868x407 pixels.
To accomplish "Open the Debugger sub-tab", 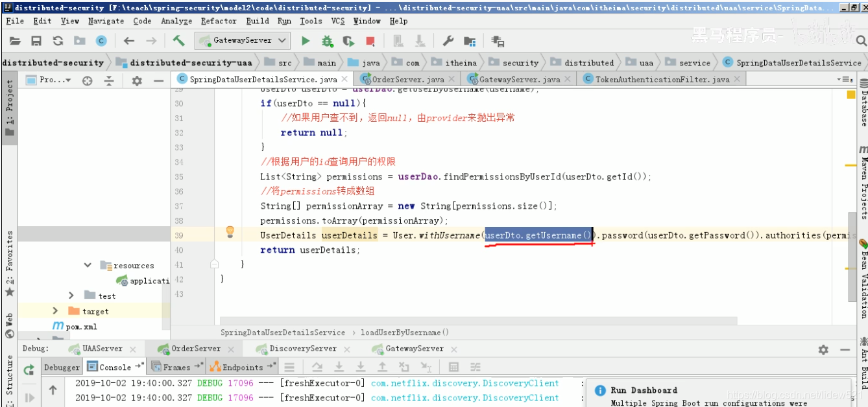I will pyautogui.click(x=62, y=367).
